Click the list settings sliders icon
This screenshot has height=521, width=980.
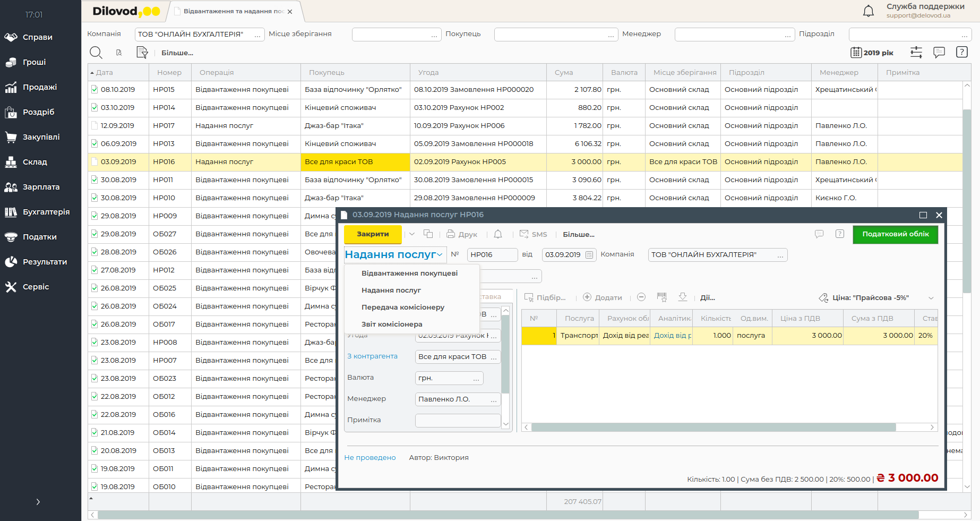click(x=916, y=52)
